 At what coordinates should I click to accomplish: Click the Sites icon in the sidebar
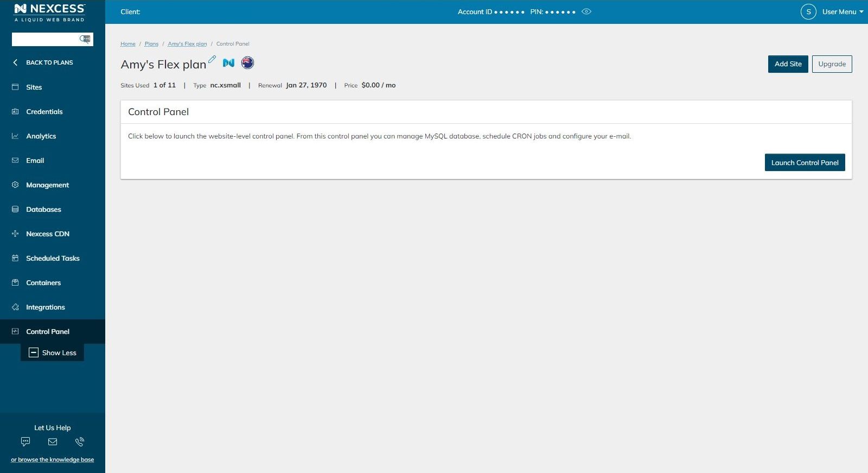15,87
